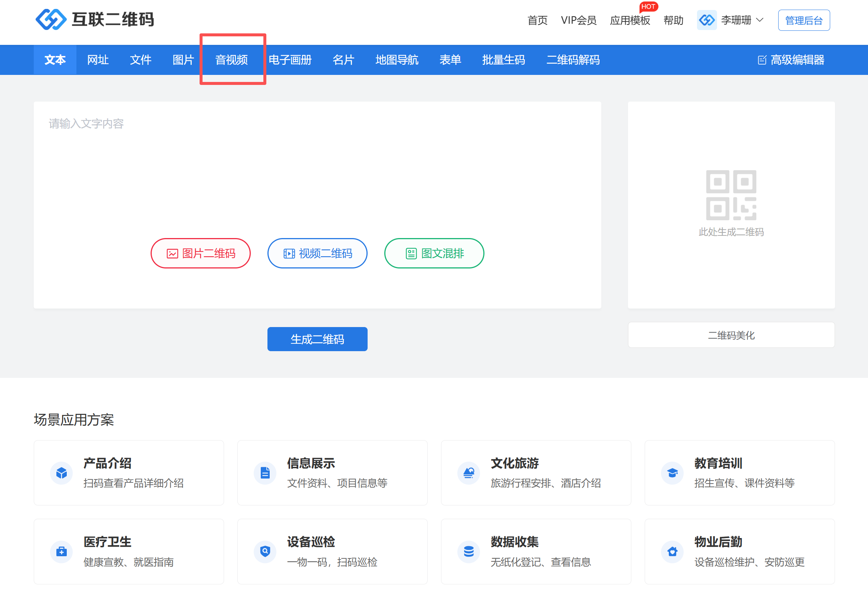Click the user avatar icon beside 李珊珊

click(706, 20)
